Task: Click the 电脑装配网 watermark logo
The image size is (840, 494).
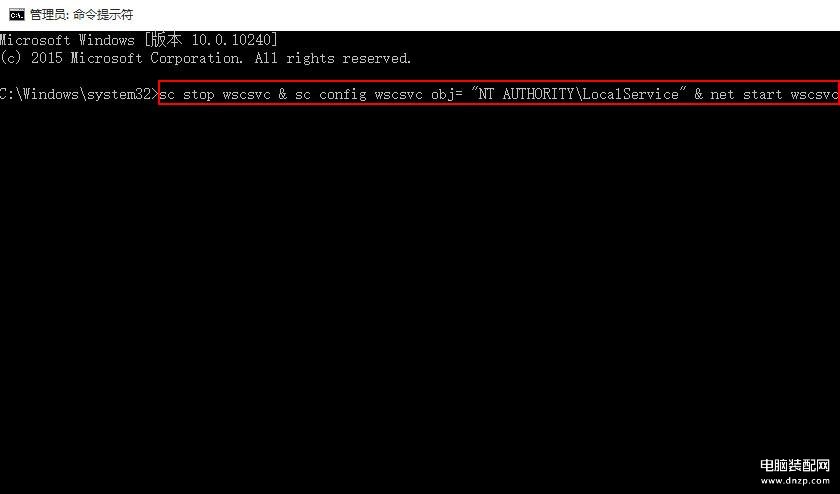Action: [x=794, y=466]
